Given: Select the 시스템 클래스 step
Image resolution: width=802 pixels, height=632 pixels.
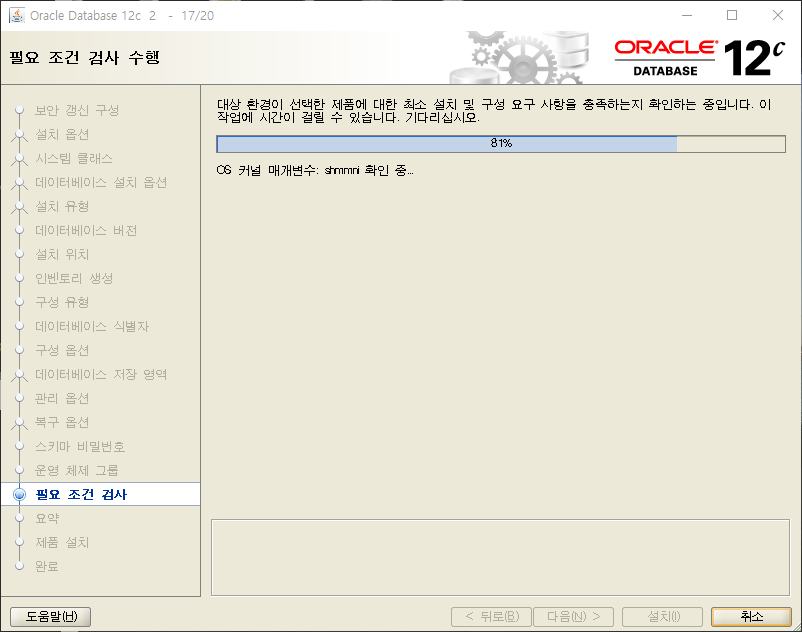Looking at the screenshot, I should coord(74,159).
